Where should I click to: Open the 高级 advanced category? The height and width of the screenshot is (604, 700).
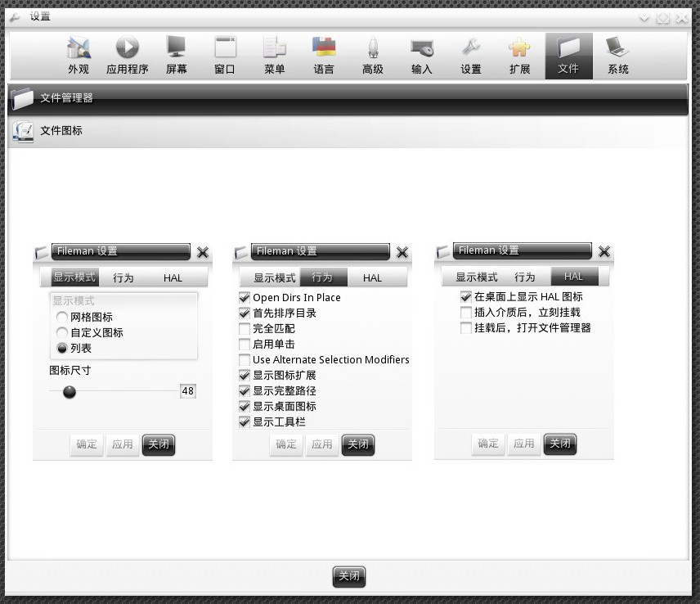(x=372, y=56)
